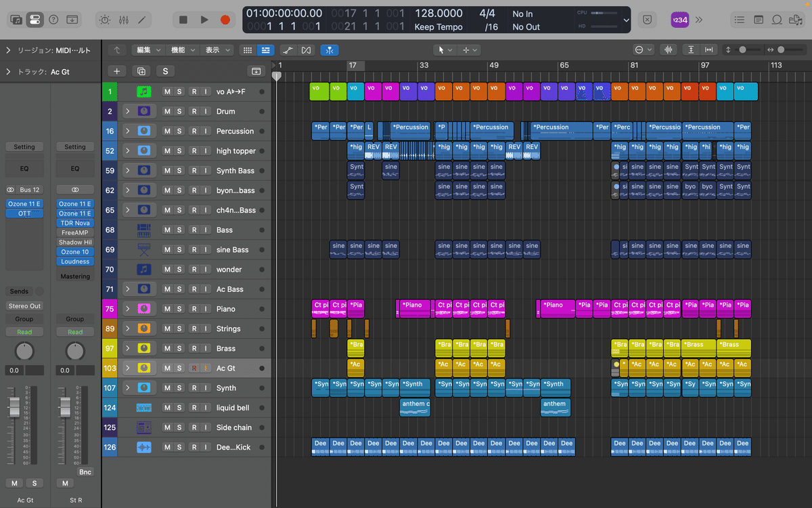This screenshot has height=508, width=812.
Task: Click the horizontal auto zoom icon
Action: tap(709, 50)
